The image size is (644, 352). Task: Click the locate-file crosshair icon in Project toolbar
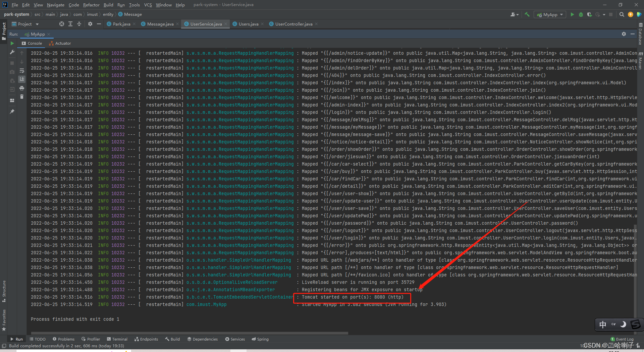click(x=62, y=24)
